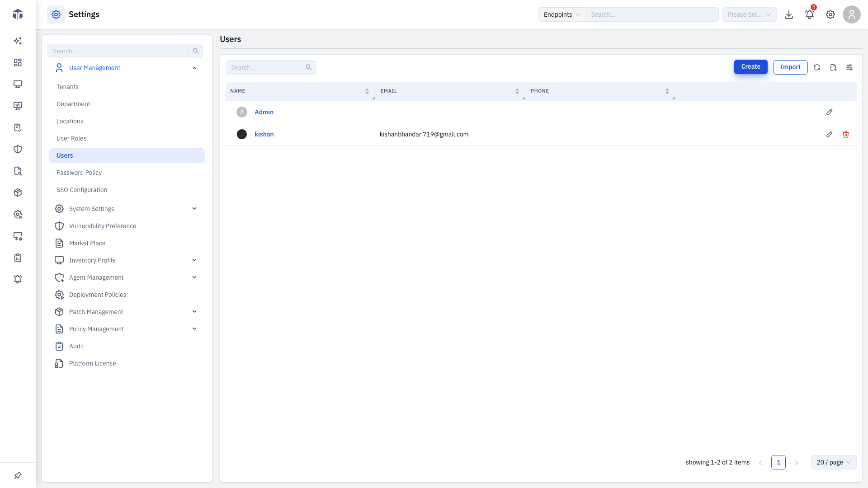
Task: Collapse the User Management section
Action: pos(194,68)
